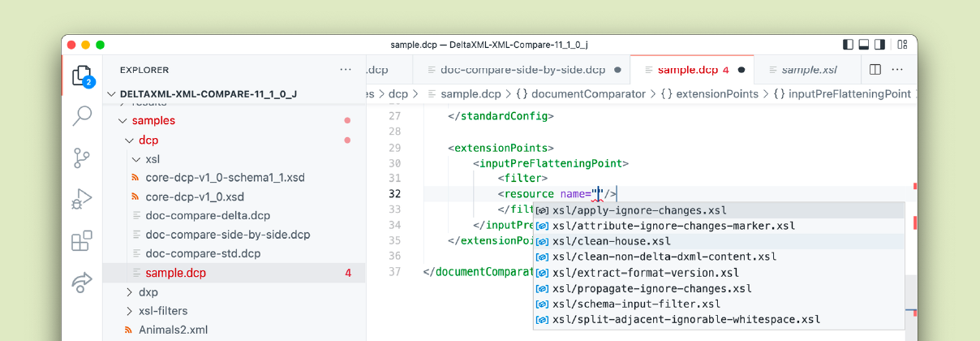980x341 pixels.
Task: Open Explorer Views and More Actions menu
Action: tap(346, 70)
